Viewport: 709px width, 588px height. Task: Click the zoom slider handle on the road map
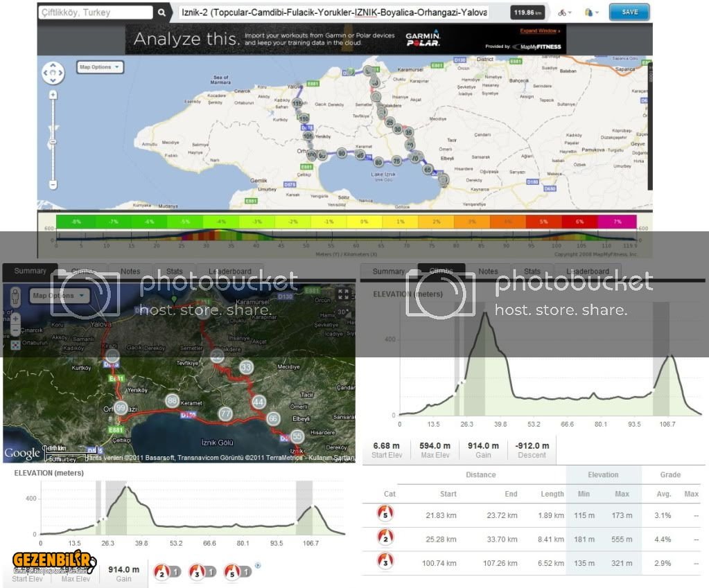(x=53, y=142)
